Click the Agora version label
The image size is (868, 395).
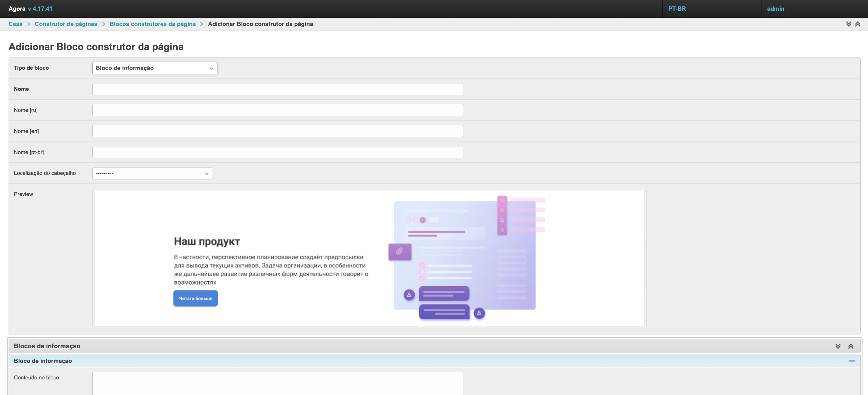pos(40,9)
